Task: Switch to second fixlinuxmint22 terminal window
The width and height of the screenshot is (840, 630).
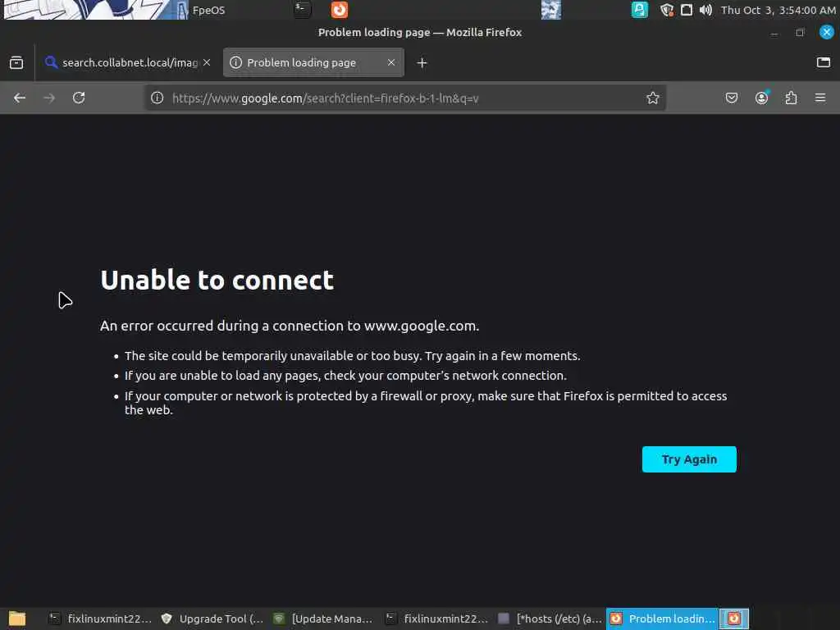Action: coord(436,619)
